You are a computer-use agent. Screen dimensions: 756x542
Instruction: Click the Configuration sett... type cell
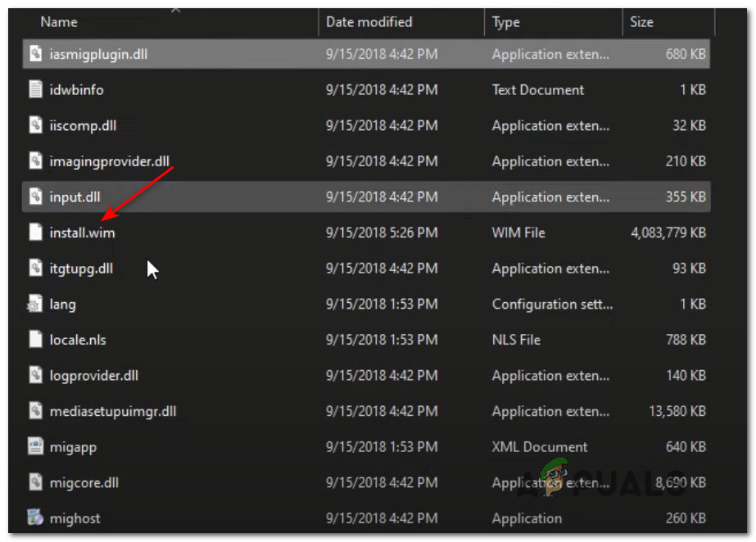coord(552,305)
